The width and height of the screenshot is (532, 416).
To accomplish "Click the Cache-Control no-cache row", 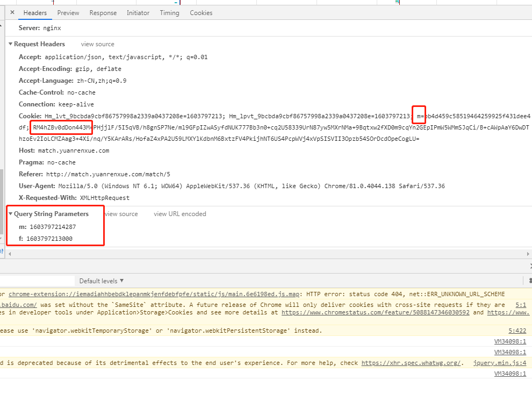I will pos(57,92).
